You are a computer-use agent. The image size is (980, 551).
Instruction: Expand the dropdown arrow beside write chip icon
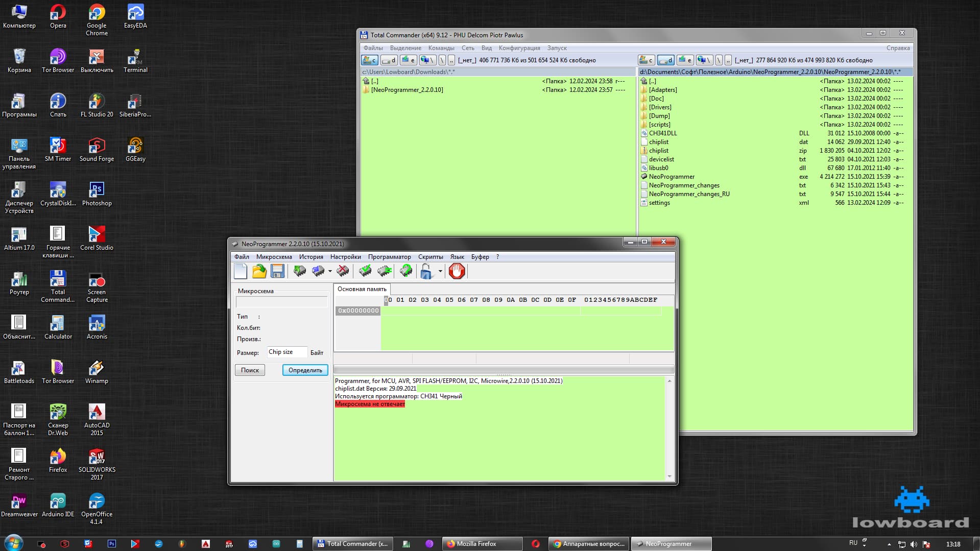330,271
